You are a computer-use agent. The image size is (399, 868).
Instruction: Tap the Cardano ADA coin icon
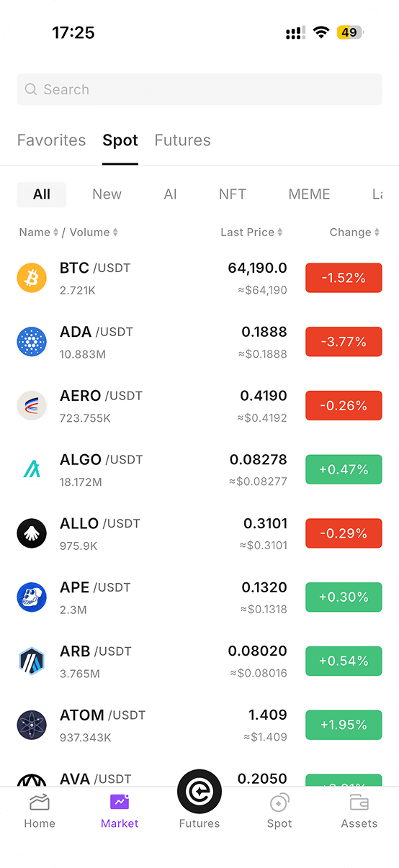32,342
